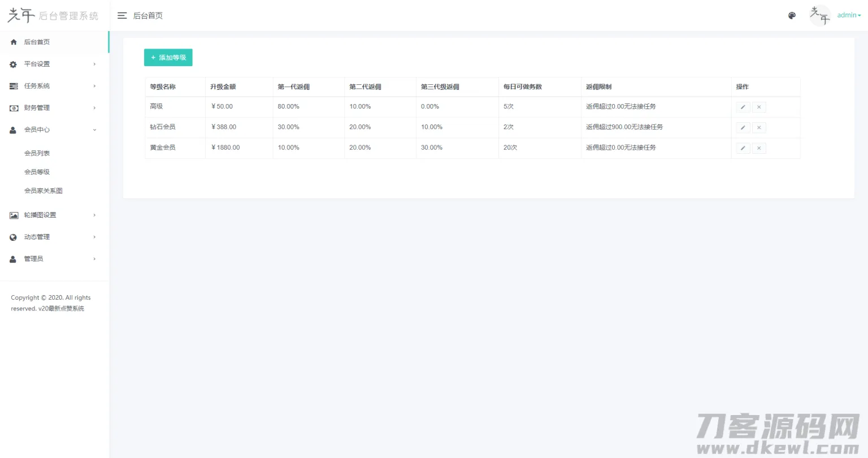Expand the 轮播图设置 sidebar menu
The width and height of the screenshot is (868, 458).
54,215
